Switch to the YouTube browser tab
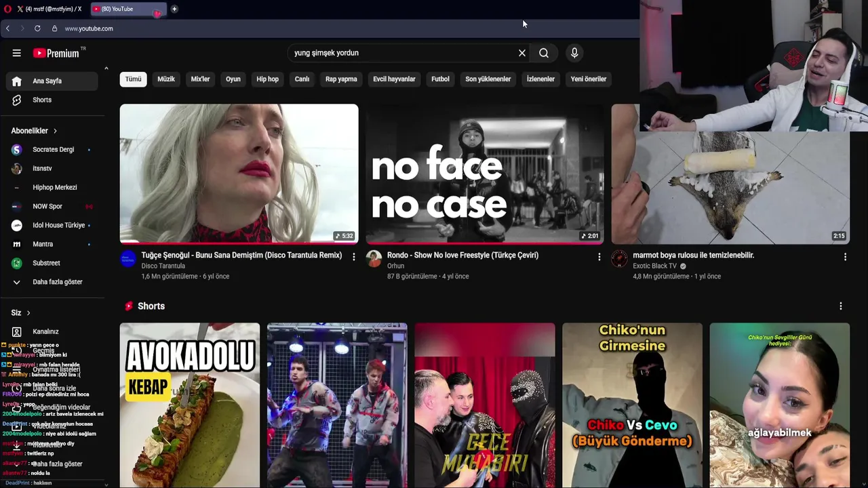Viewport: 868px width, 488px height. coord(127,9)
